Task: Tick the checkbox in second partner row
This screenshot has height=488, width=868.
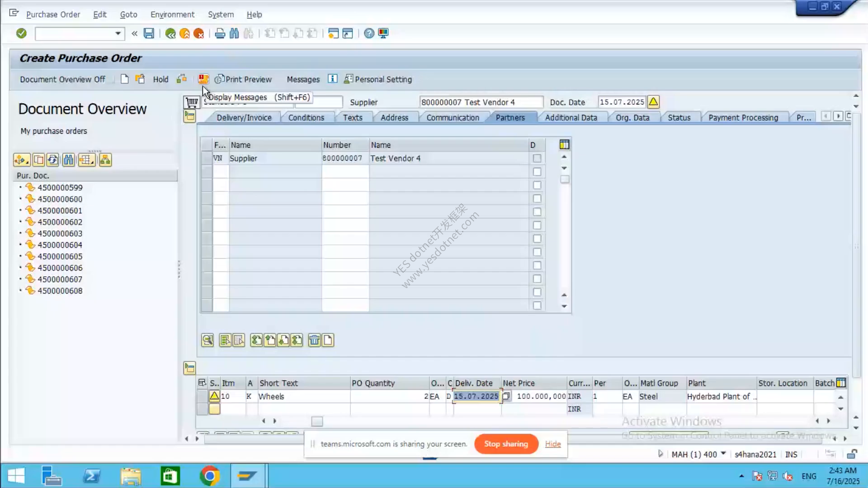Action: [537, 172]
